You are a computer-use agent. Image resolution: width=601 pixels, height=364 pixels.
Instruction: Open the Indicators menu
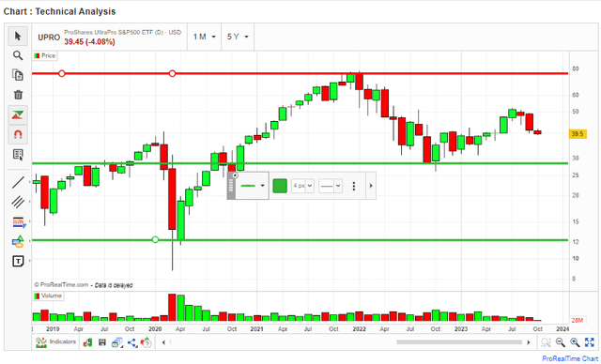56,342
